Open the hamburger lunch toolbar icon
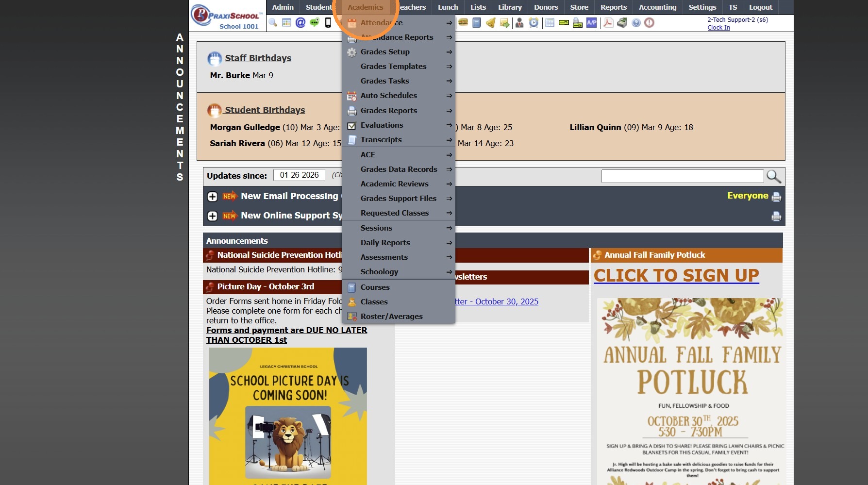Screen dimensions: 868x485 (x=463, y=22)
